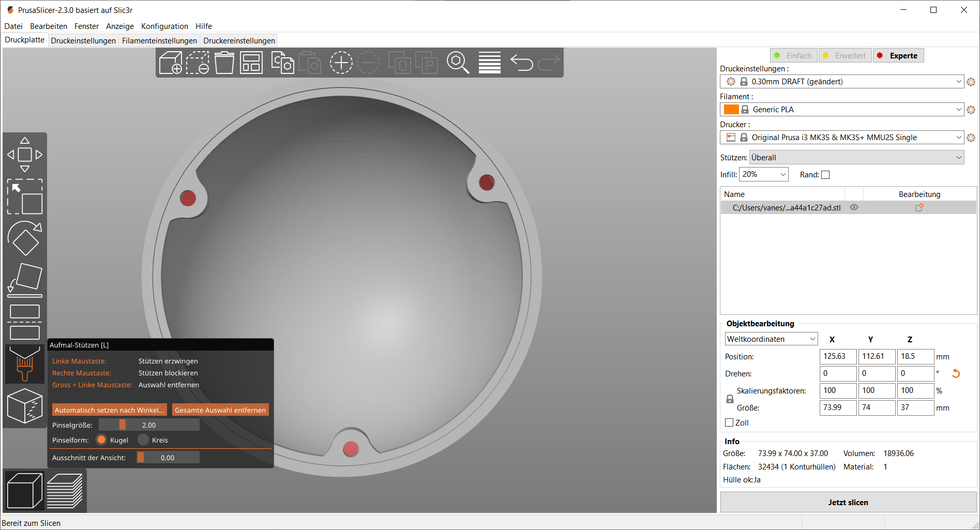Open the Konfiguration menu
Viewport: 980px width, 530px height.
[164, 26]
